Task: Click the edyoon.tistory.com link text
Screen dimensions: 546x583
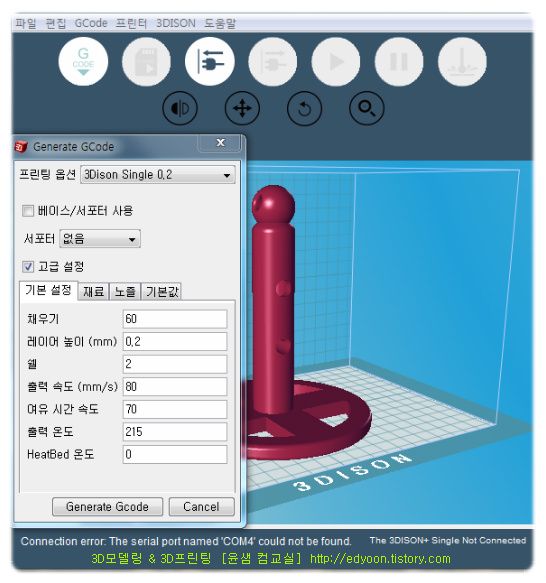Action: (380, 559)
